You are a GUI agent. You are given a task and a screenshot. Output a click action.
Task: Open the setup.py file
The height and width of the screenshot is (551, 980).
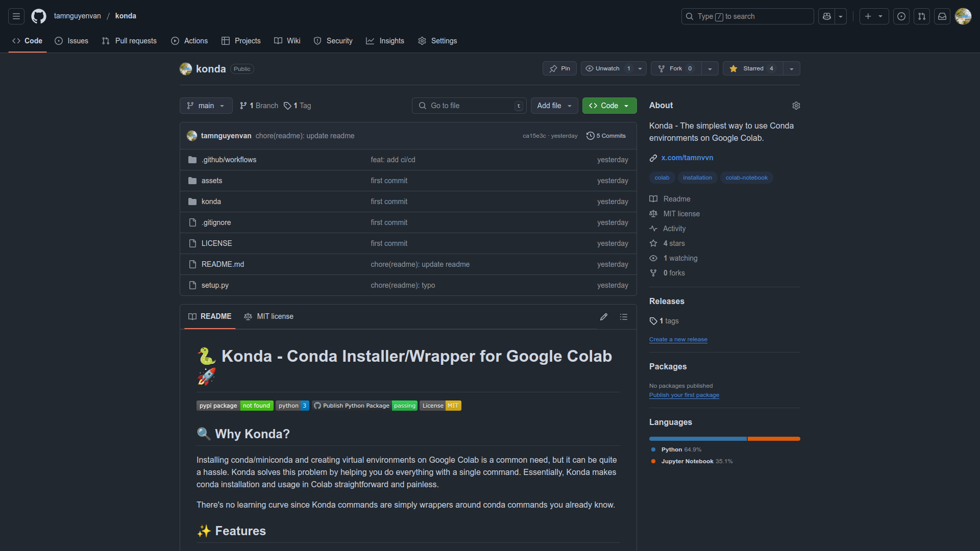[215, 285]
